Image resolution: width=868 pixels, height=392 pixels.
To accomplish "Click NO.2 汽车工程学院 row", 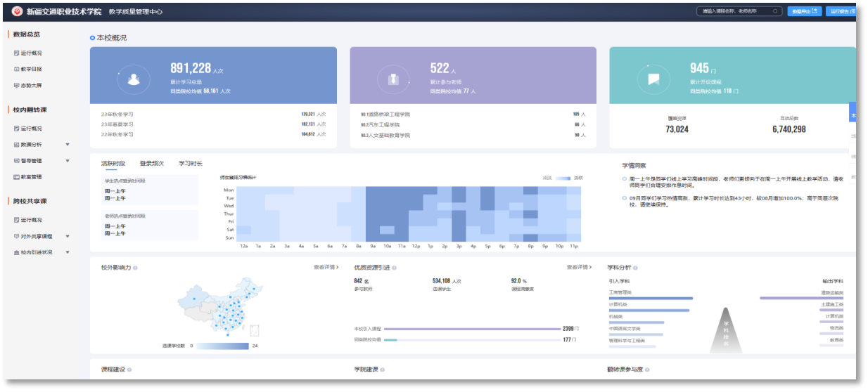I will pyautogui.click(x=473, y=124).
